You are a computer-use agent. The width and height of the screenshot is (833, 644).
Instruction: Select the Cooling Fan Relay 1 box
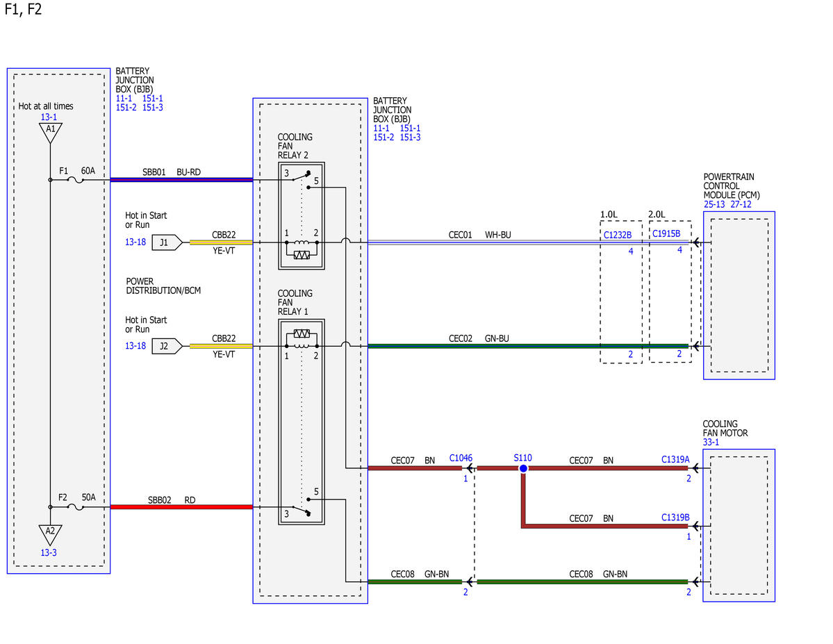coord(302,422)
